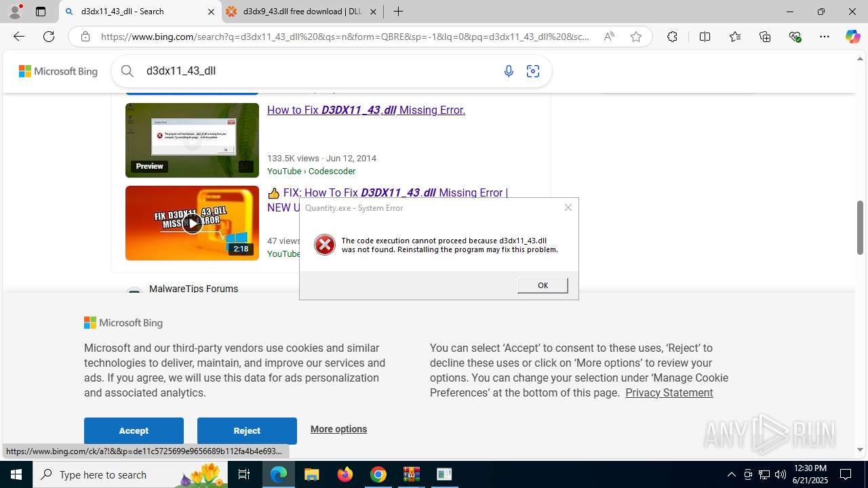This screenshot has width=868, height=488.
Task: Switch to d3dx11_43_dll Search tab
Action: pos(140,12)
